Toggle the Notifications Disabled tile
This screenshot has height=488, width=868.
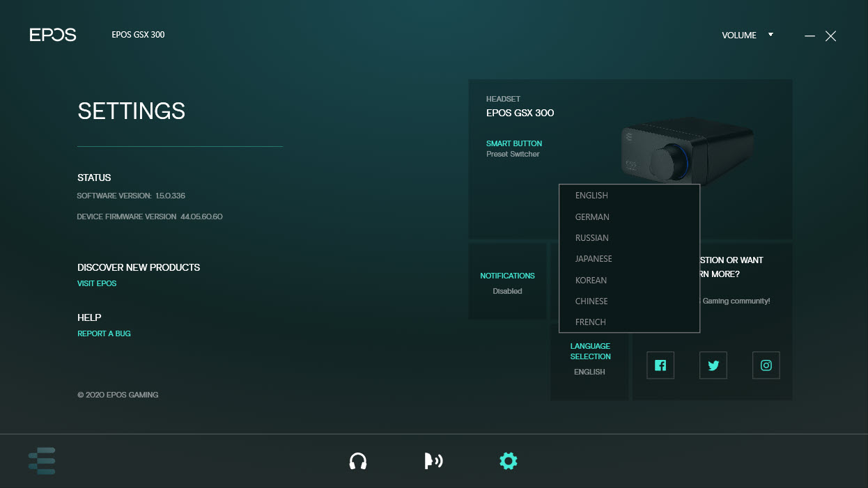507,283
